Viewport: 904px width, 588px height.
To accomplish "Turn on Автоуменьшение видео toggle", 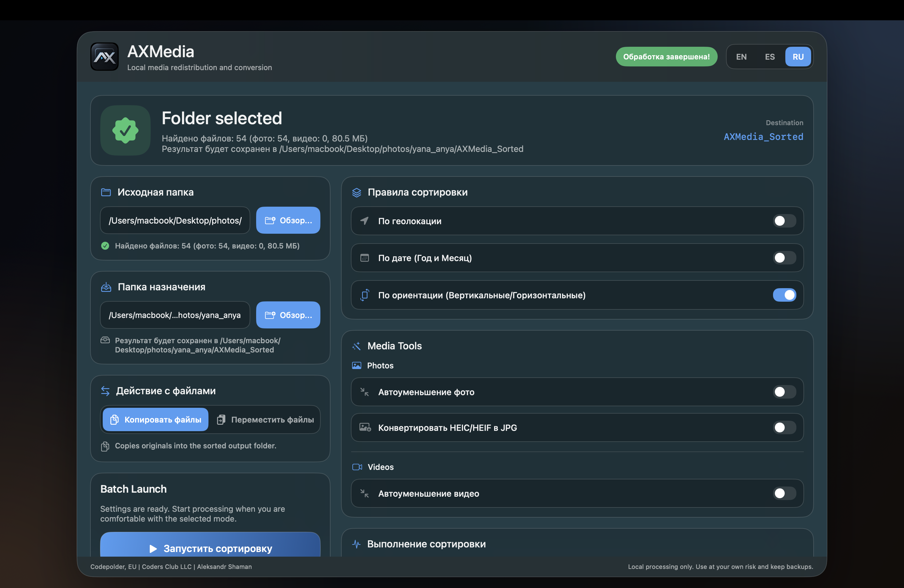I will [784, 493].
